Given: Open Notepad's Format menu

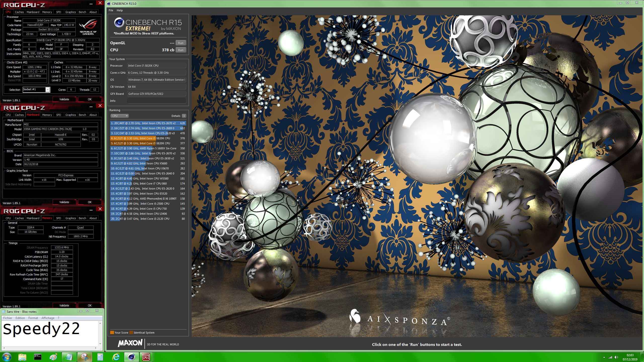Looking at the screenshot, I should [x=33, y=318].
